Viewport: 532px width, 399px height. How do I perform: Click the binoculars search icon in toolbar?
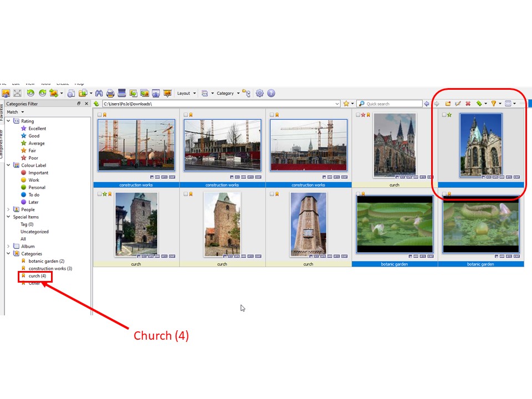click(100, 93)
